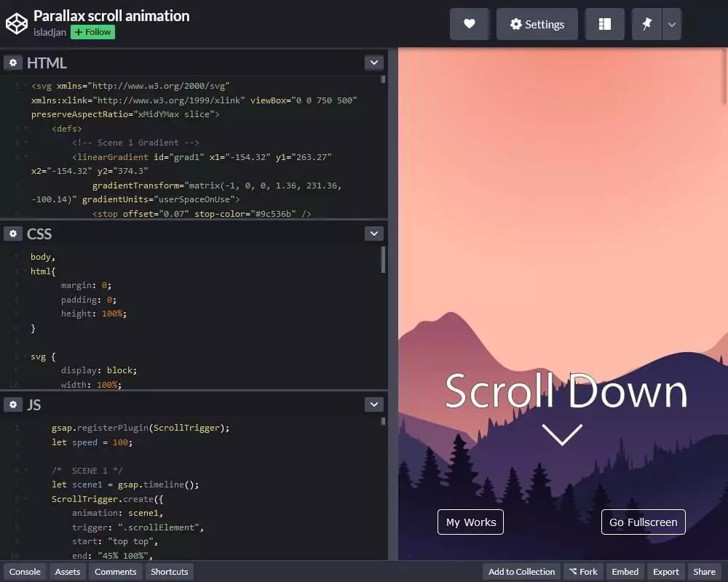Open the change view layout icon
This screenshot has height=582, width=728.
[x=604, y=23]
